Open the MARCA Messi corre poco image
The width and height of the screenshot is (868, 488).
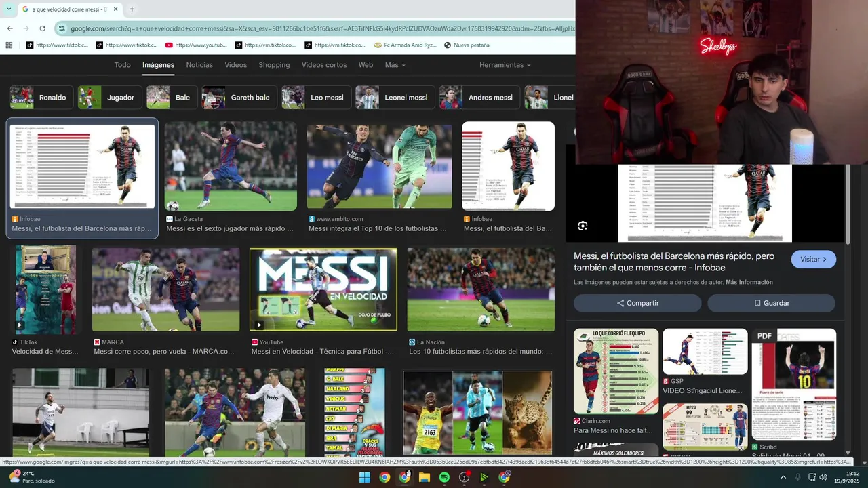point(166,289)
